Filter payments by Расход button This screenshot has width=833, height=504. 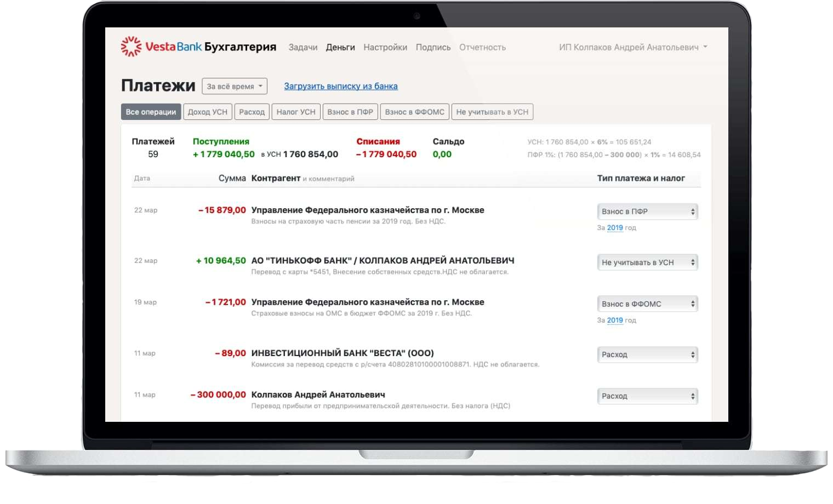(252, 112)
